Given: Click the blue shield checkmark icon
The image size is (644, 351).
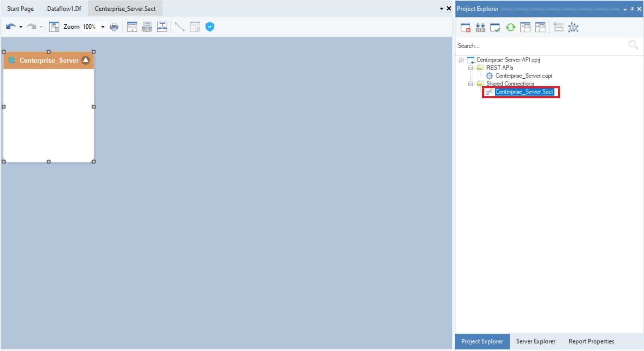Looking at the screenshot, I should pyautogui.click(x=210, y=27).
